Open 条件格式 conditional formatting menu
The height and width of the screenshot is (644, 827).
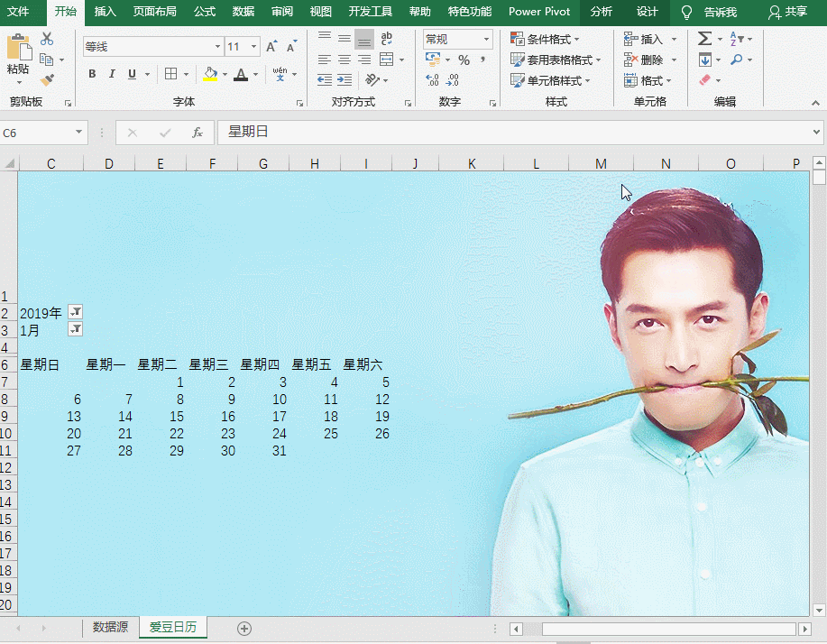[x=545, y=39]
